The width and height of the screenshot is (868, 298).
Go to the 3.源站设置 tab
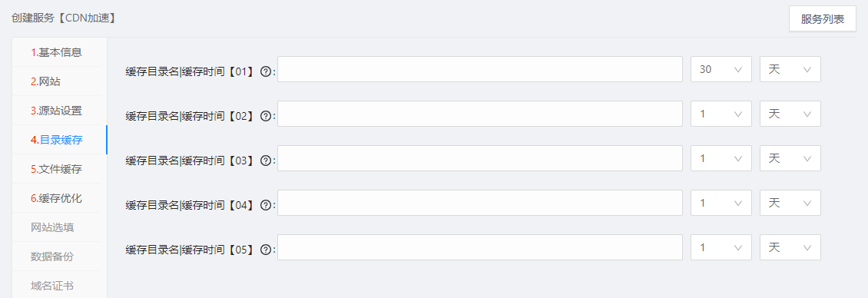(57, 111)
